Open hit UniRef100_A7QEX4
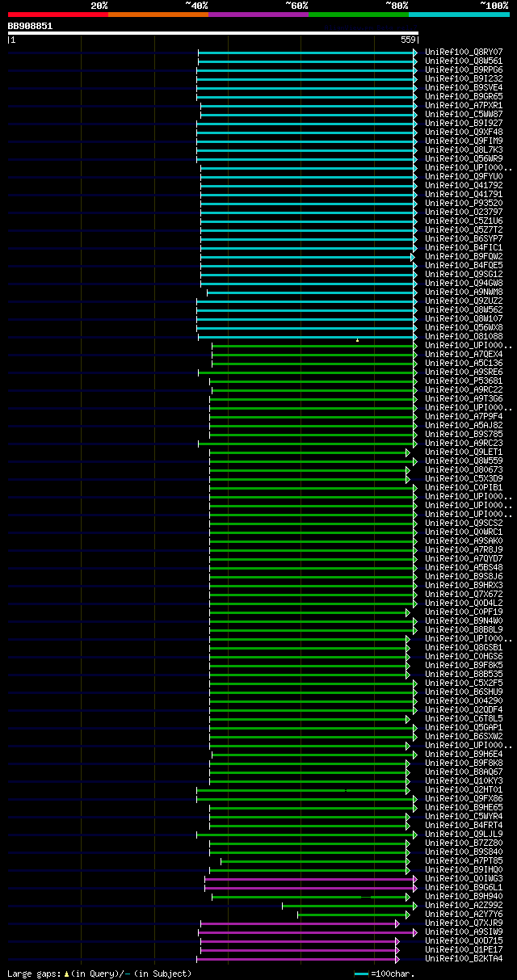The height and width of the screenshot is (980, 517). click(464, 354)
